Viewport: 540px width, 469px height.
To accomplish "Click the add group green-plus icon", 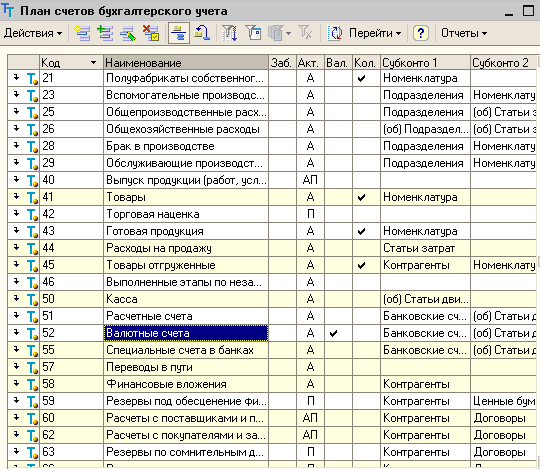I will coord(105,33).
